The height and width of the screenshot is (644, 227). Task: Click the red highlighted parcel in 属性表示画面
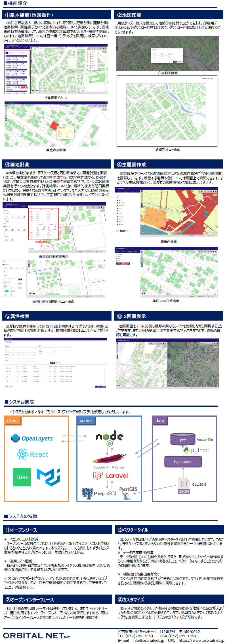53,125
